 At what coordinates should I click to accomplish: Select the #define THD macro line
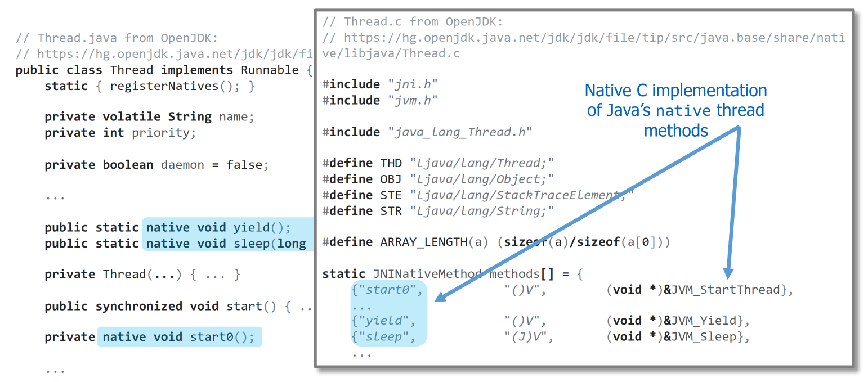(x=438, y=163)
